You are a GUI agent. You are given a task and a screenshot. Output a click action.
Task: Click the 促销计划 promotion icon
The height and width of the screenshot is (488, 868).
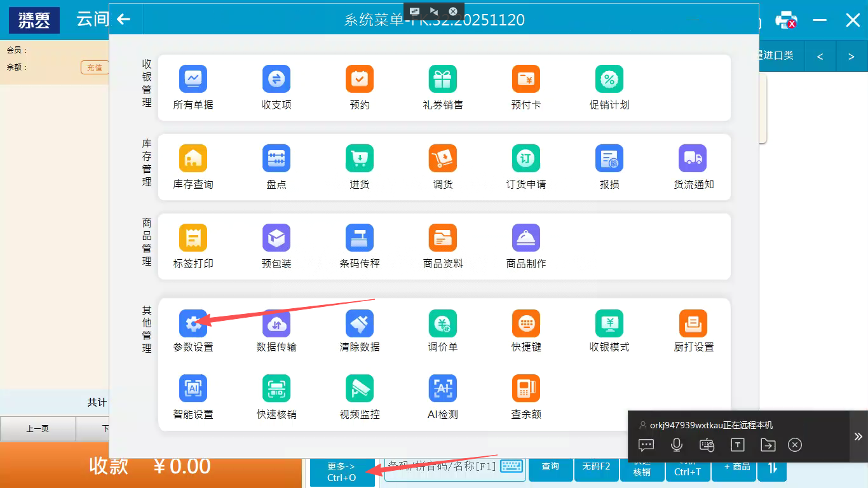tap(609, 79)
